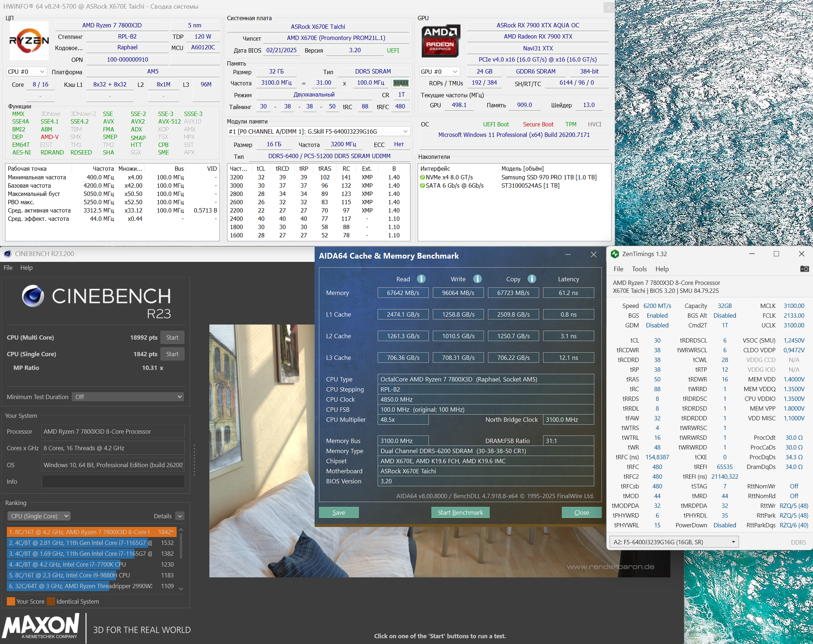Click the Cinebench logo icon in title bar
813x644 pixels.
pyautogui.click(x=7, y=254)
